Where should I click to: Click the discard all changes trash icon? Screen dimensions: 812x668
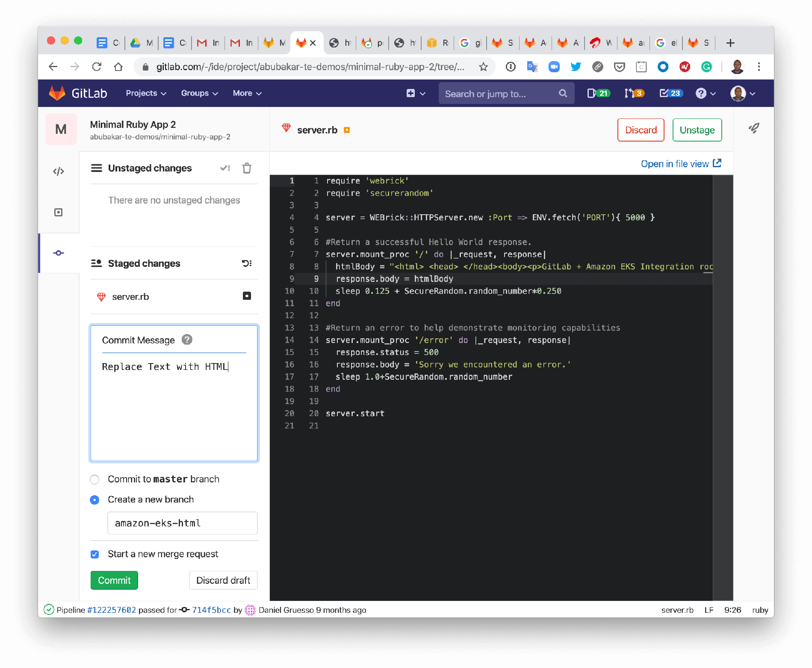(x=247, y=168)
